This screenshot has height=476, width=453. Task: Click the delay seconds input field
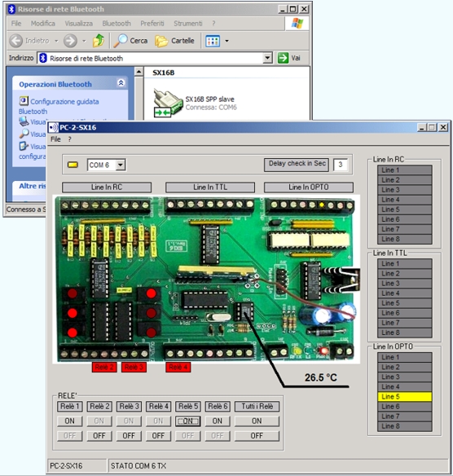click(x=341, y=165)
